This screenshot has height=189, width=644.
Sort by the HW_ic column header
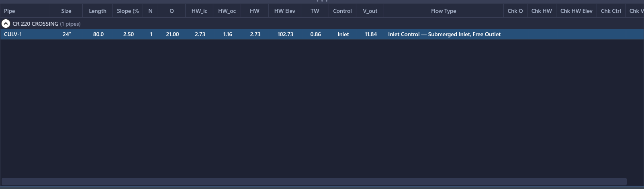point(199,11)
